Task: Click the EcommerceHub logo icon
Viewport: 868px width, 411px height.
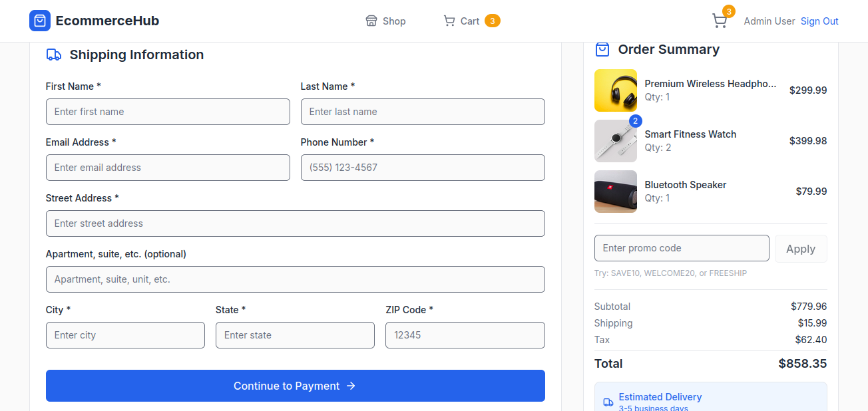Action: pyautogui.click(x=40, y=21)
